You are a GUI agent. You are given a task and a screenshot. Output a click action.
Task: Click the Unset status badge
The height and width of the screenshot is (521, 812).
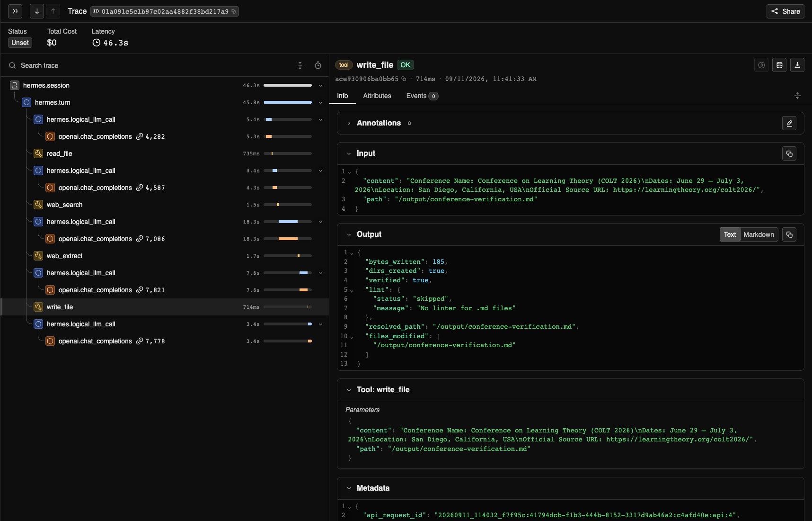20,43
